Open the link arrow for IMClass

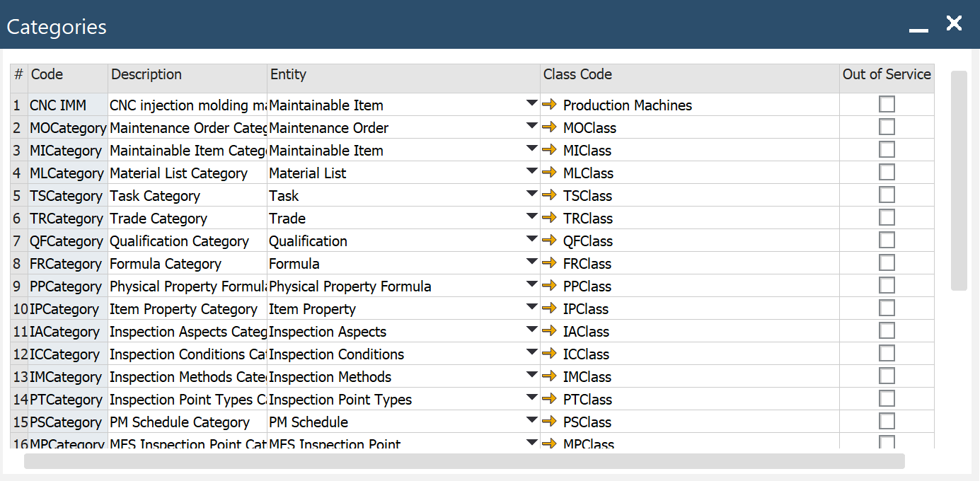coord(550,377)
